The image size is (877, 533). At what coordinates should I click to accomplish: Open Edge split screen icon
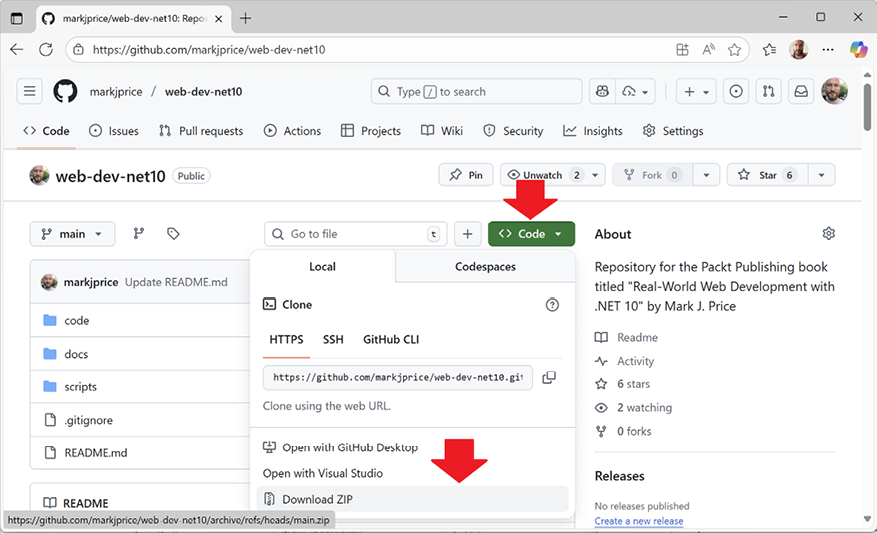tap(682, 50)
